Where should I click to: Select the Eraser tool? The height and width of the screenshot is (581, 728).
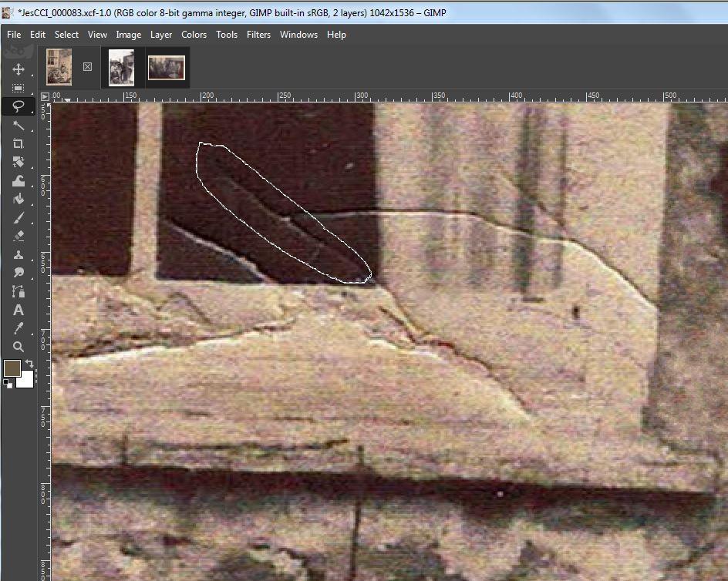(x=18, y=237)
